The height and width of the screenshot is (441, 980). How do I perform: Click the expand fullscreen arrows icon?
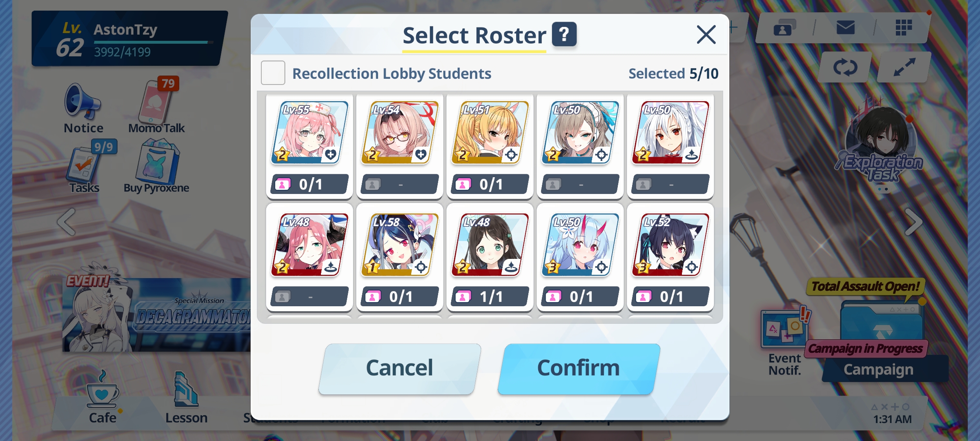(904, 67)
